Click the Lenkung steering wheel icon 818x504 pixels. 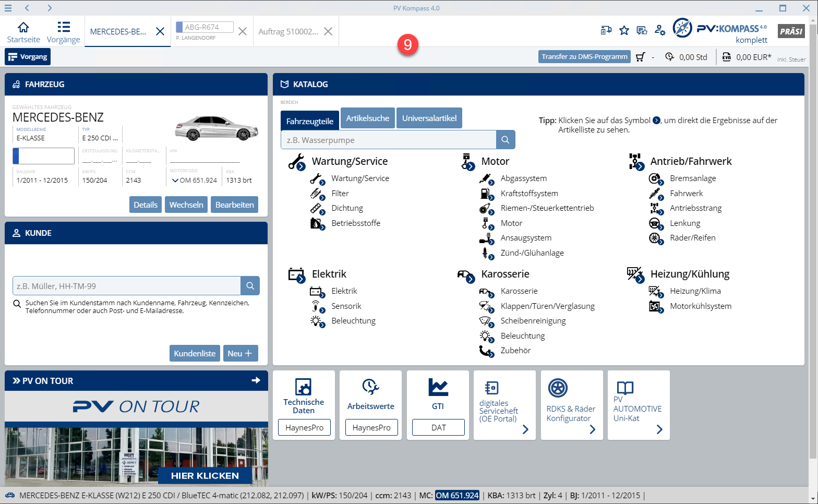tap(656, 223)
